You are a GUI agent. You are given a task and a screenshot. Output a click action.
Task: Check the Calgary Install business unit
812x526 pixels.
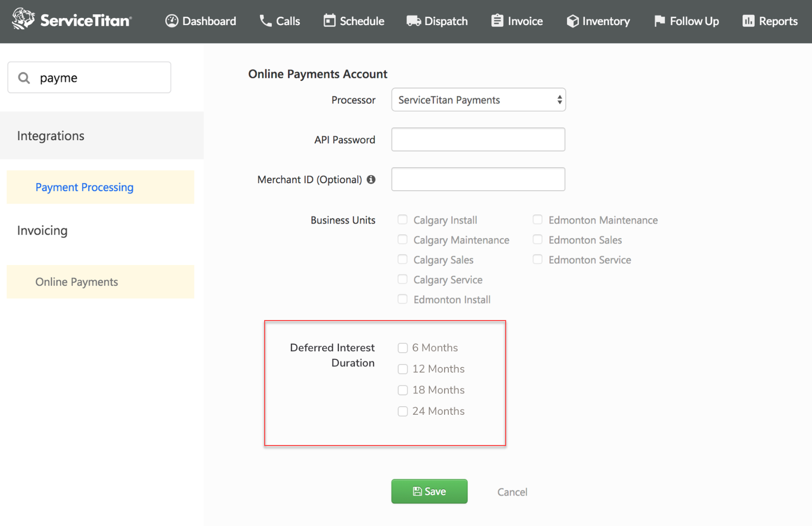(402, 220)
